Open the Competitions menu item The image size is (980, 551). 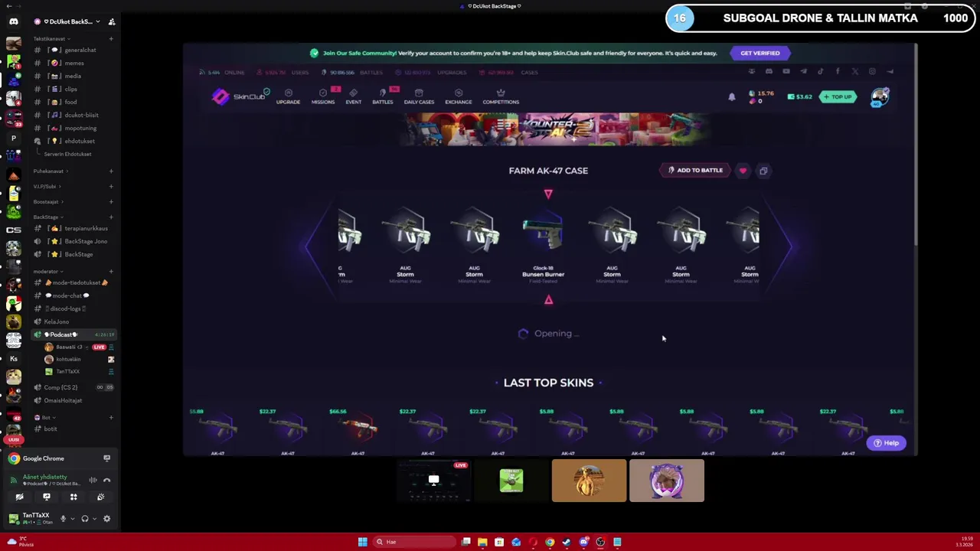(501, 96)
